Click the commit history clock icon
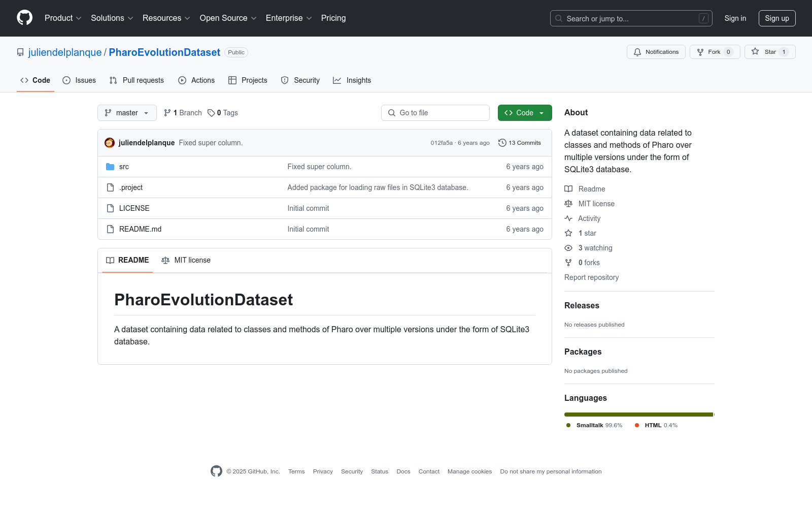Screen dimensions: 812x508 (502, 143)
